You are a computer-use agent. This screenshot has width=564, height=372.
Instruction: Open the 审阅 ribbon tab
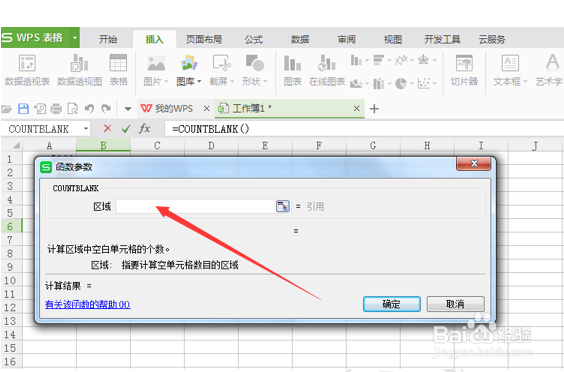point(347,39)
